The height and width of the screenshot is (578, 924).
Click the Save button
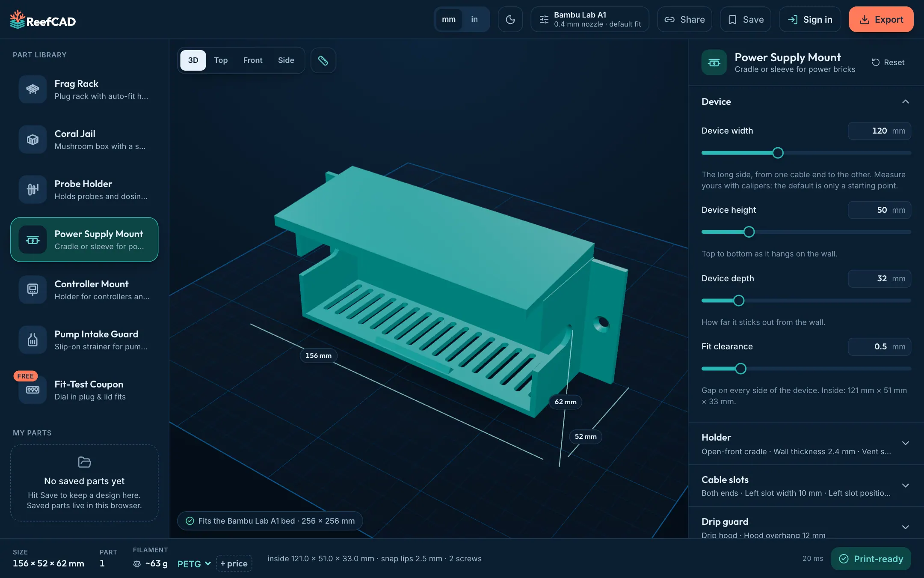746,19
